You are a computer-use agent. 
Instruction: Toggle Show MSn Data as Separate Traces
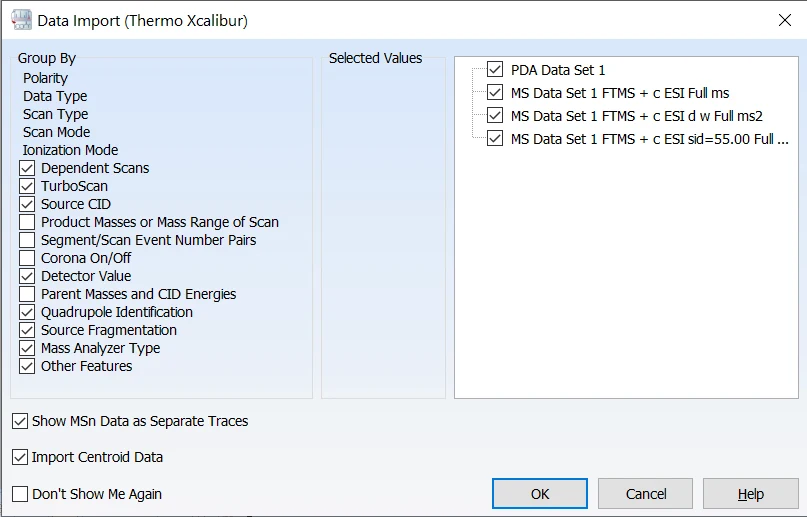(20, 421)
